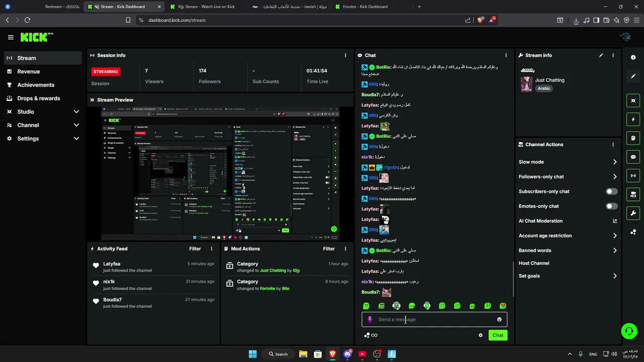Open the Windows taskbar Search box
The height and width of the screenshot is (362, 644).
(278, 354)
